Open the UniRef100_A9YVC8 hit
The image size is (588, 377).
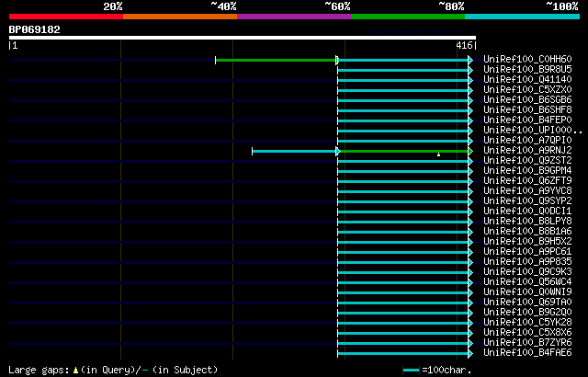527,191
